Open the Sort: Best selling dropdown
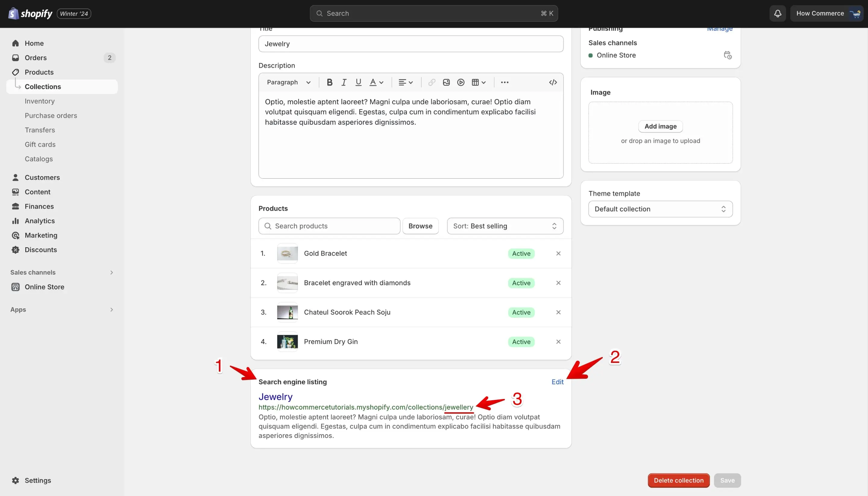 click(x=505, y=226)
